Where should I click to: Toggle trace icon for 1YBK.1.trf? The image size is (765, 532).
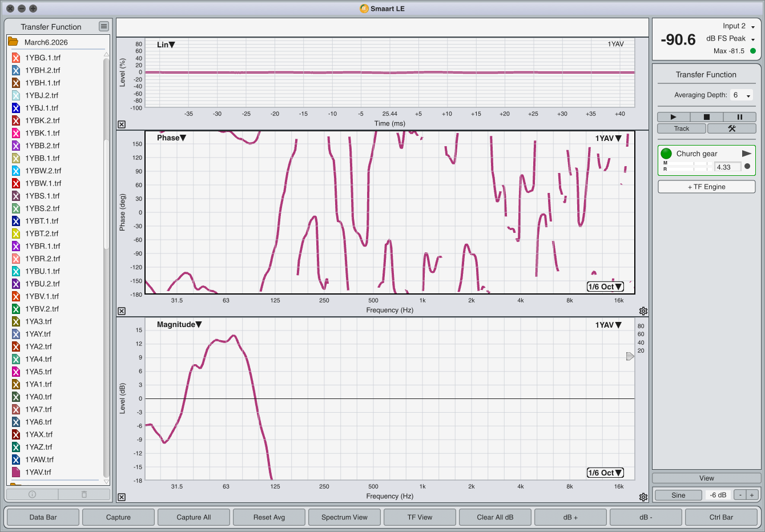[x=16, y=133]
